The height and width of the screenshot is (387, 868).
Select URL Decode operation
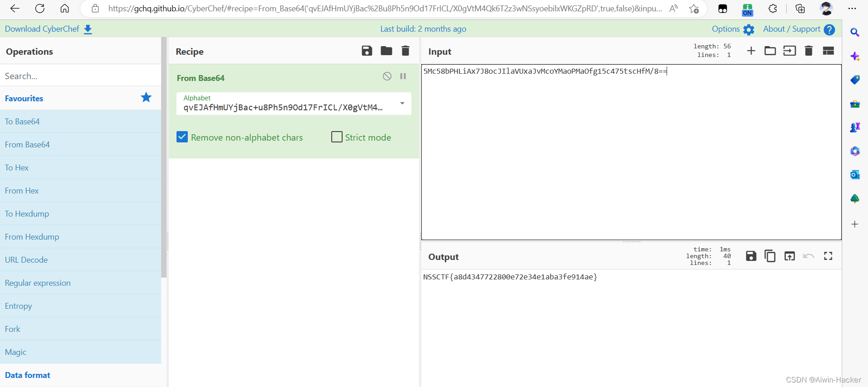point(81,260)
